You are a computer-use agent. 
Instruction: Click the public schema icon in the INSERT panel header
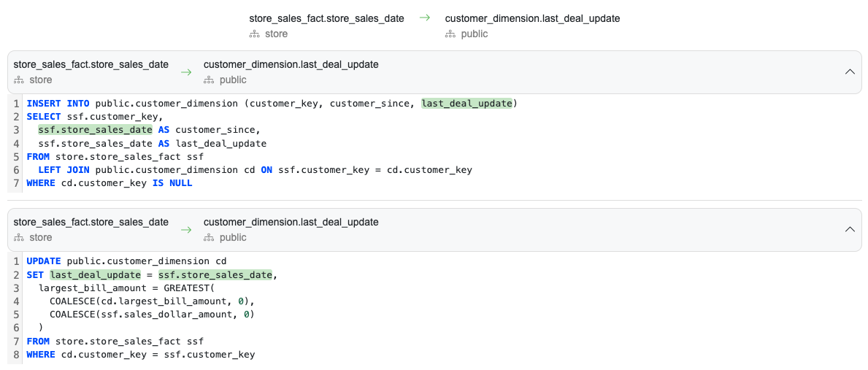(x=209, y=80)
